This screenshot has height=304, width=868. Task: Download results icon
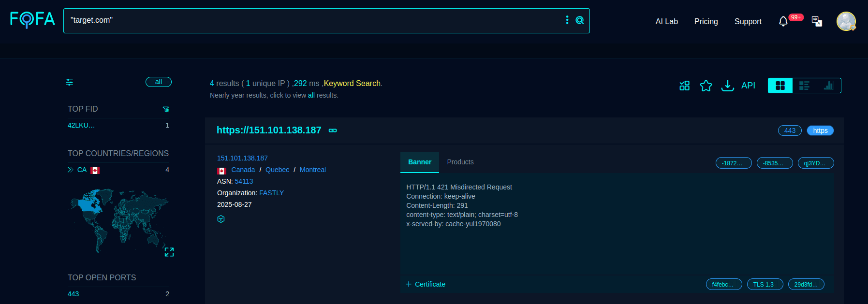(x=727, y=86)
